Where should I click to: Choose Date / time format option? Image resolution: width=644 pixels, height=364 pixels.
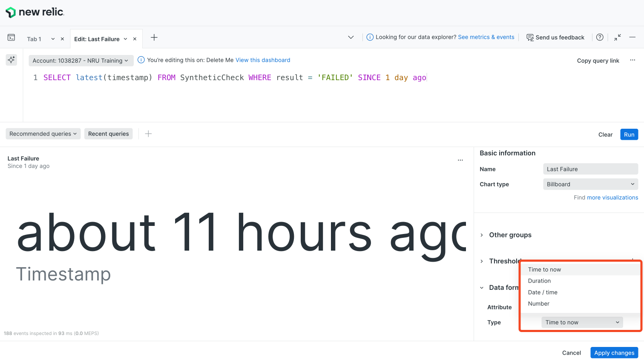543,292
